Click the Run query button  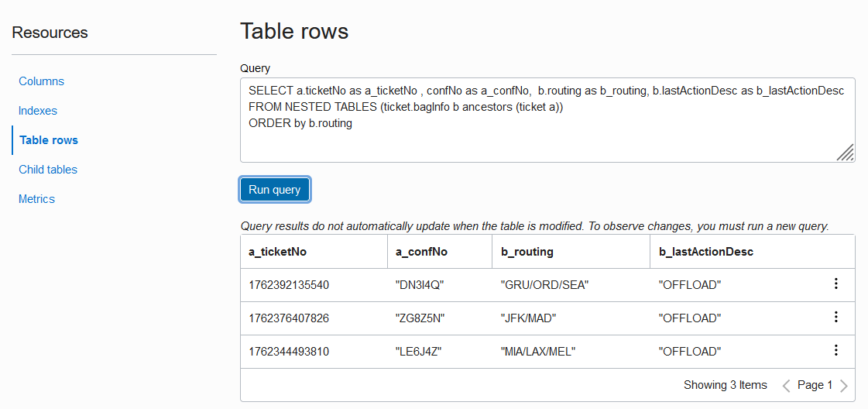tap(275, 190)
